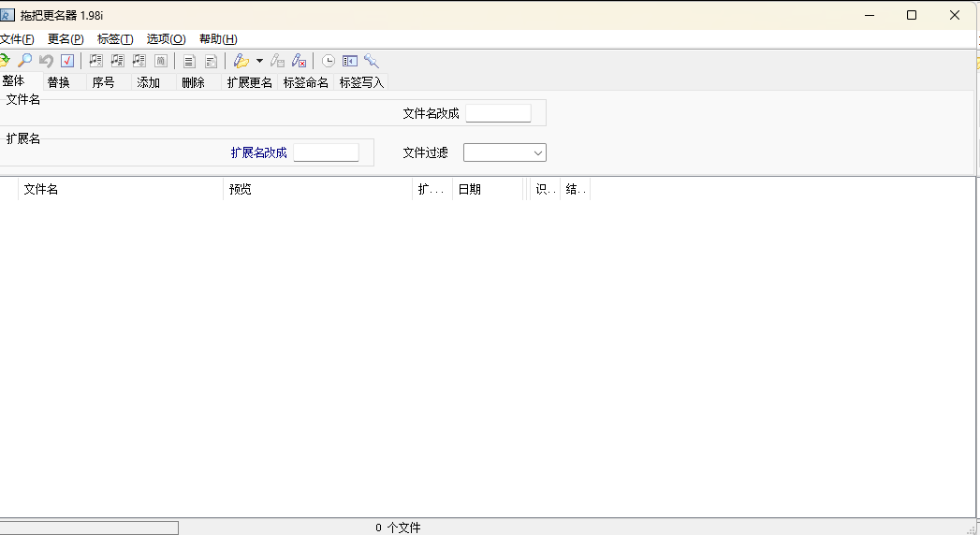The height and width of the screenshot is (535, 980).
Task: Switch to the 标签命名 tab
Action: coord(306,82)
